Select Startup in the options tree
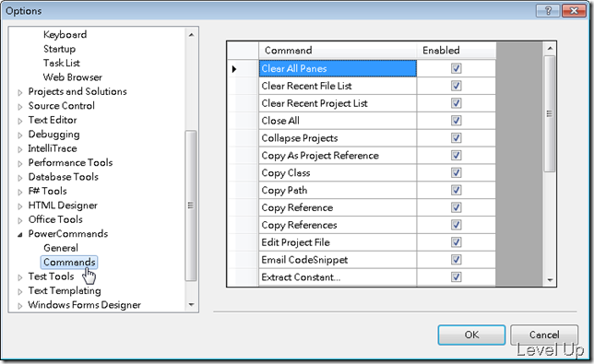 59,49
